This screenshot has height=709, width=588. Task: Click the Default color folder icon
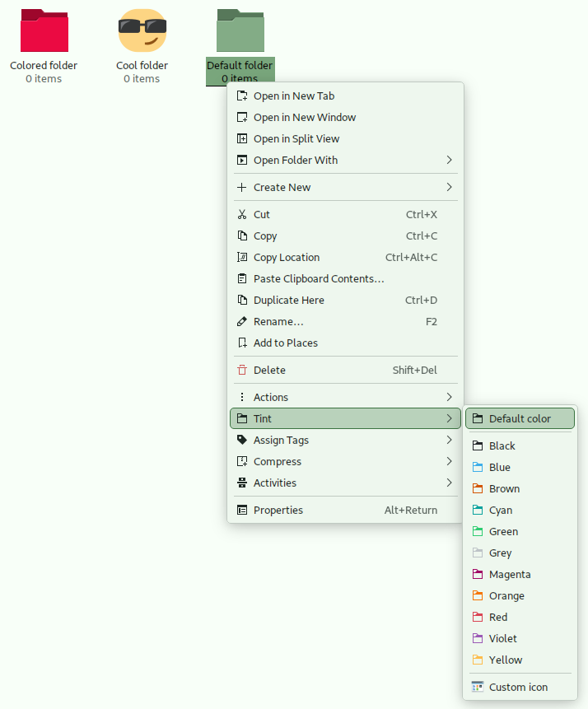(478, 418)
